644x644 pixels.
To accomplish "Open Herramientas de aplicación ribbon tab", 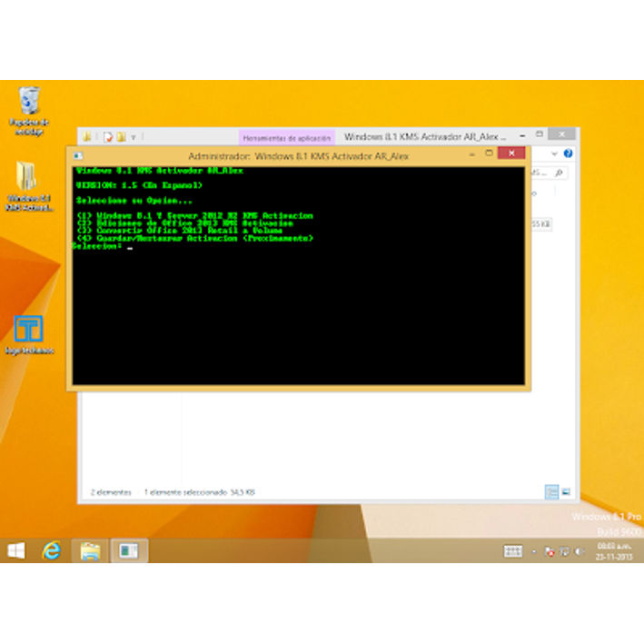I will (x=287, y=138).
